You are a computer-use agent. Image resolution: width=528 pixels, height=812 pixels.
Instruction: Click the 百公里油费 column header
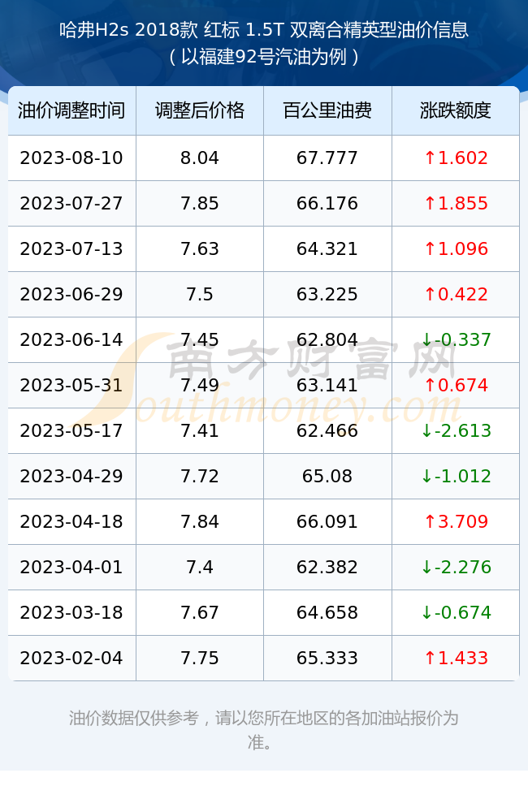click(327, 110)
